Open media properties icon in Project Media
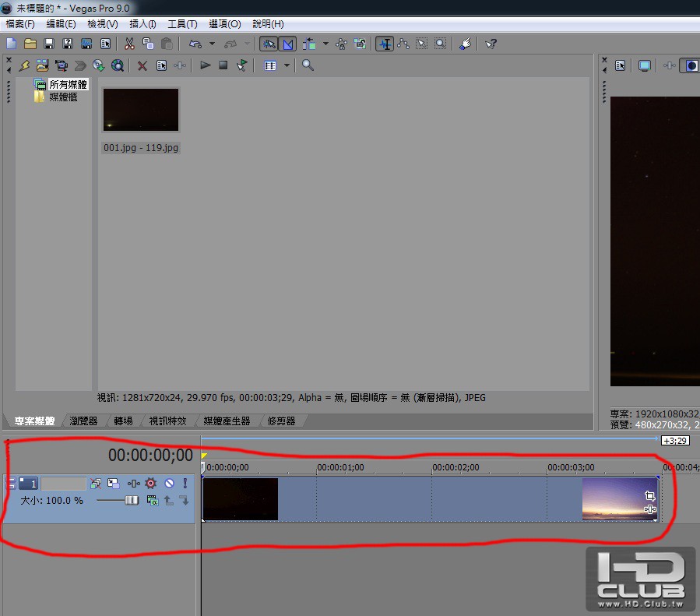The height and width of the screenshot is (616, 700). [162, 65]
